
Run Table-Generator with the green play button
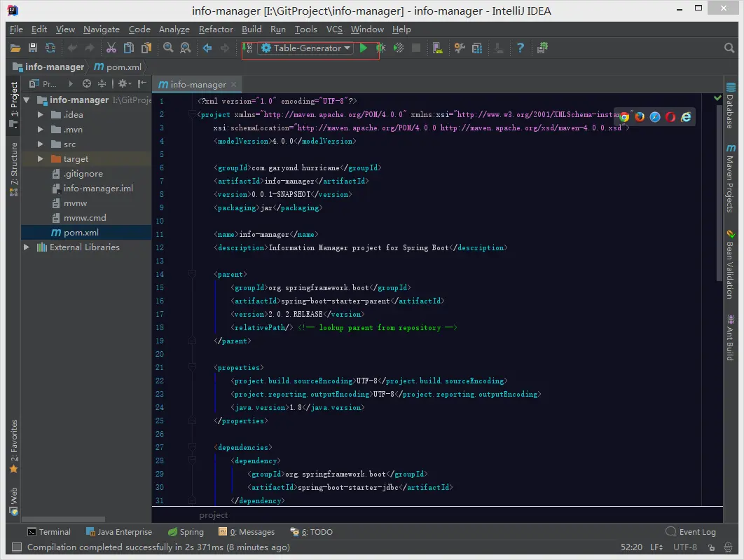pyautogui.click(x=364, y=48)
